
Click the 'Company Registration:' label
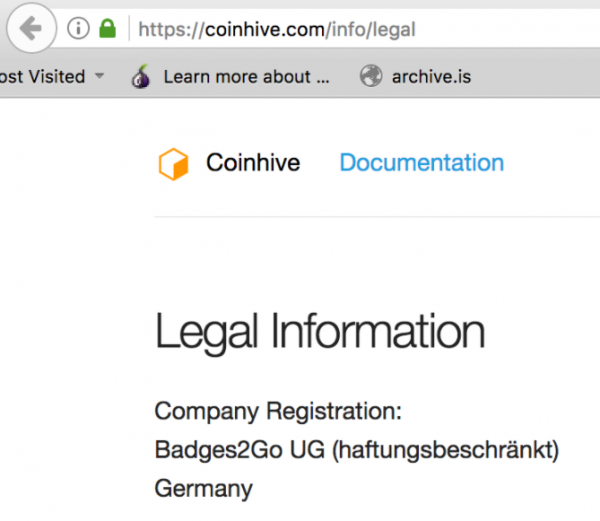pos(277,411)
